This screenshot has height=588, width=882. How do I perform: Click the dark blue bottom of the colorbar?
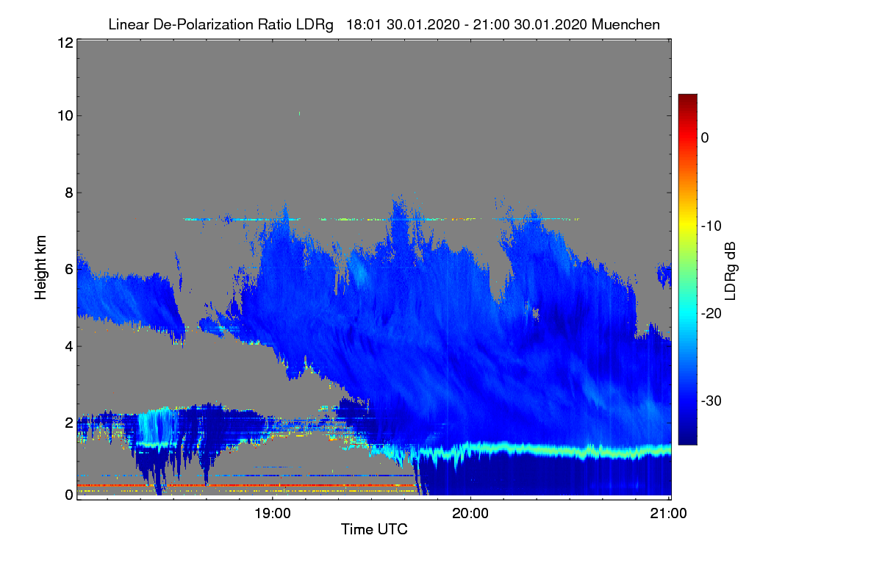[x=687, y=439]
